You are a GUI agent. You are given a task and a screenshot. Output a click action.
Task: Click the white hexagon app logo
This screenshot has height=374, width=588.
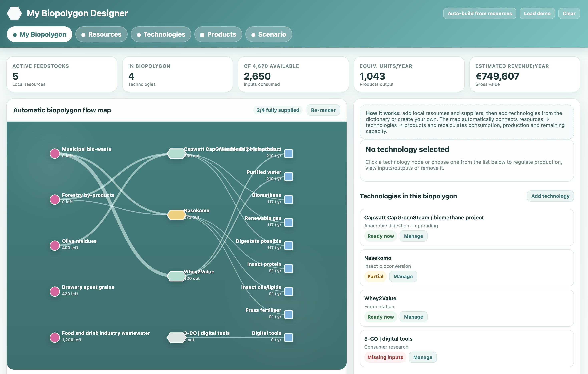(x=14, y=13)
